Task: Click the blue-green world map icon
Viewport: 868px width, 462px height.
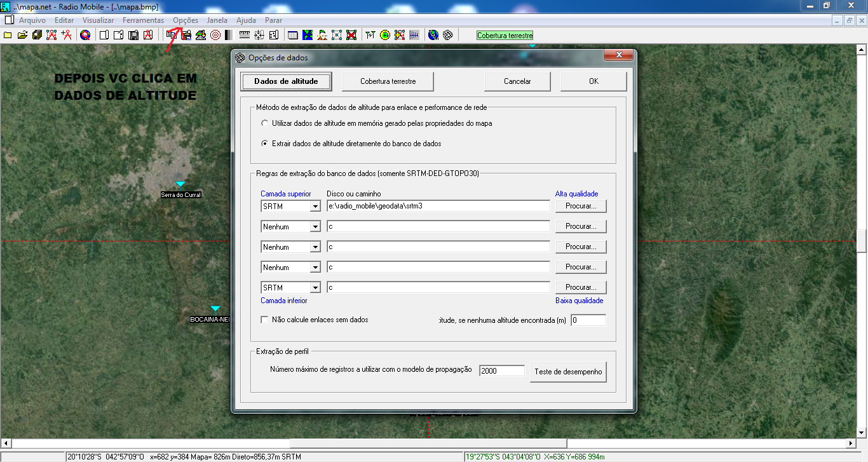Action: 308,35
